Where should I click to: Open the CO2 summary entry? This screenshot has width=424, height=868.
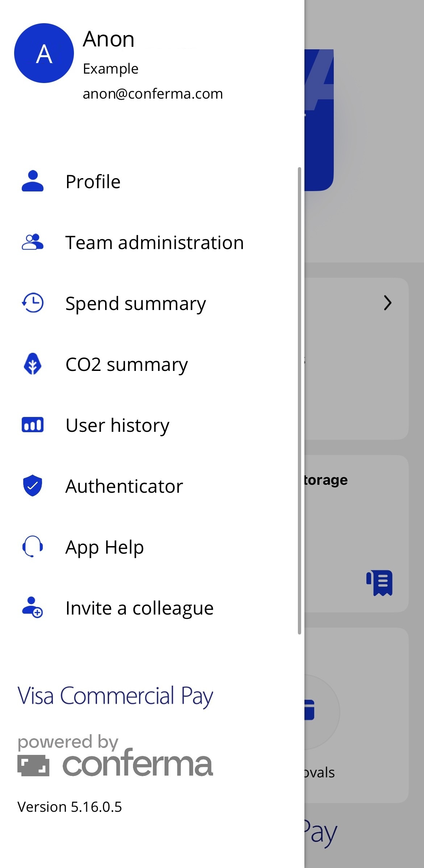[x=152, y=364]
